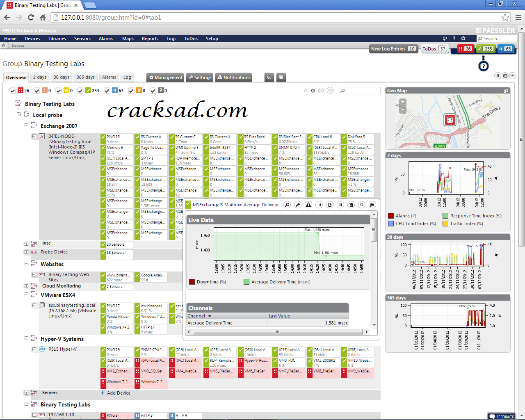Screen dimensions: 525x420
Task: Toggle the down sensors (26) filter checkbox
Action: tap(13, 91)
